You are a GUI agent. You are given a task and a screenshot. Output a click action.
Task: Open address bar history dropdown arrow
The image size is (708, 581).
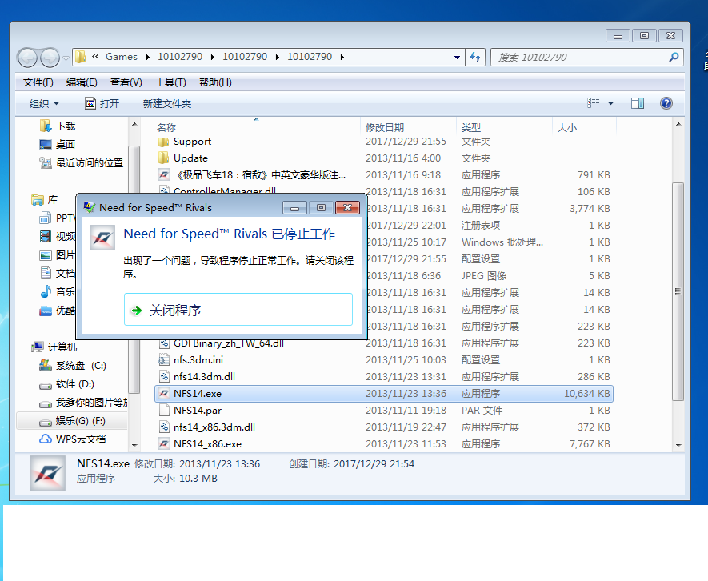coord(456,57)
